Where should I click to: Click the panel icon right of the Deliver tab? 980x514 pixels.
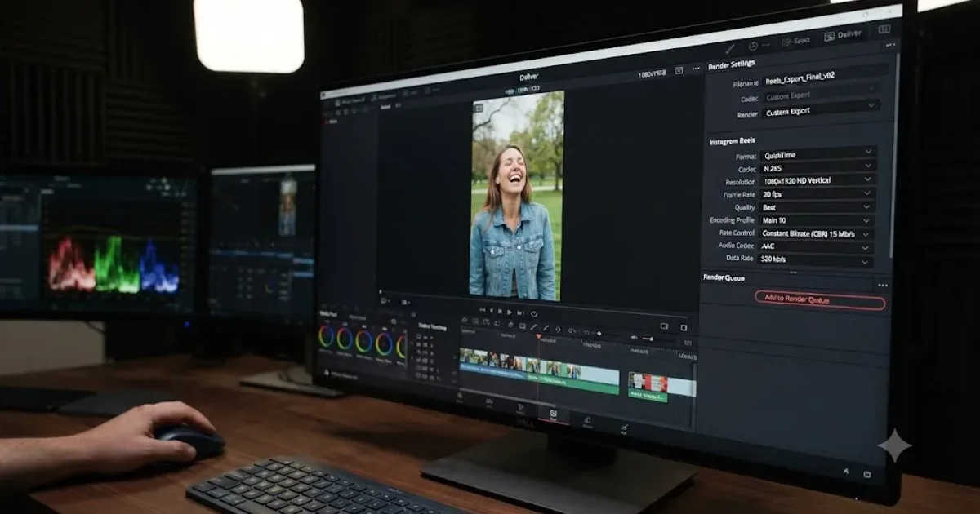(x=884, y=29)
